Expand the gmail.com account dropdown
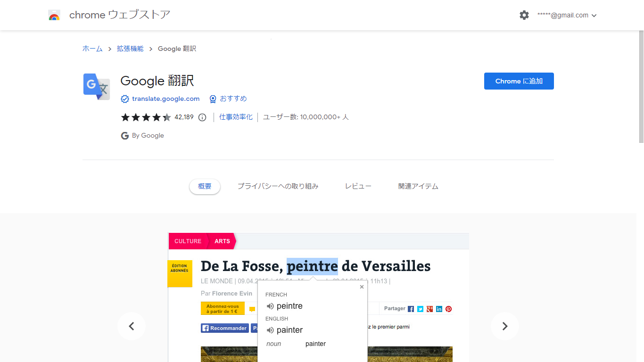Screen dimensions: 644x362 tap(567, 15)
